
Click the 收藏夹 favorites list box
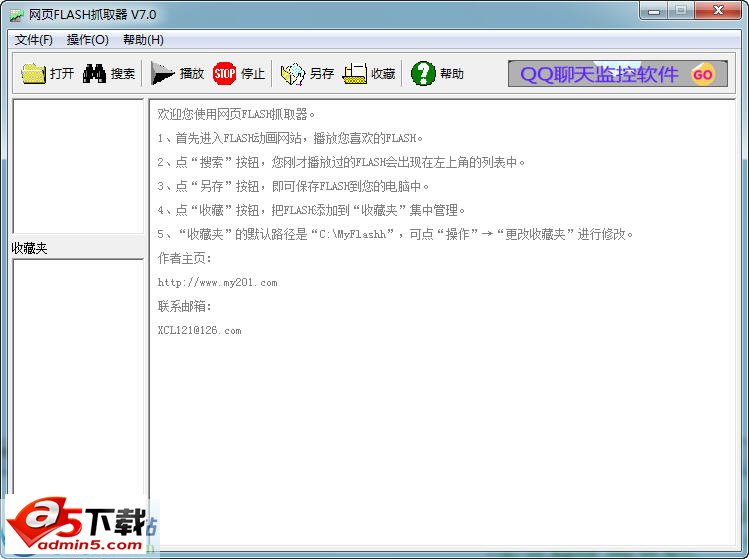click(78, 377)
